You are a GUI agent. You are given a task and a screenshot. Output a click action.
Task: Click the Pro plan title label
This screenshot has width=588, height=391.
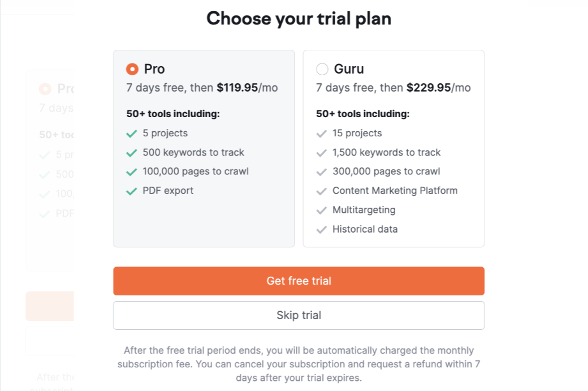click(154, 69)
